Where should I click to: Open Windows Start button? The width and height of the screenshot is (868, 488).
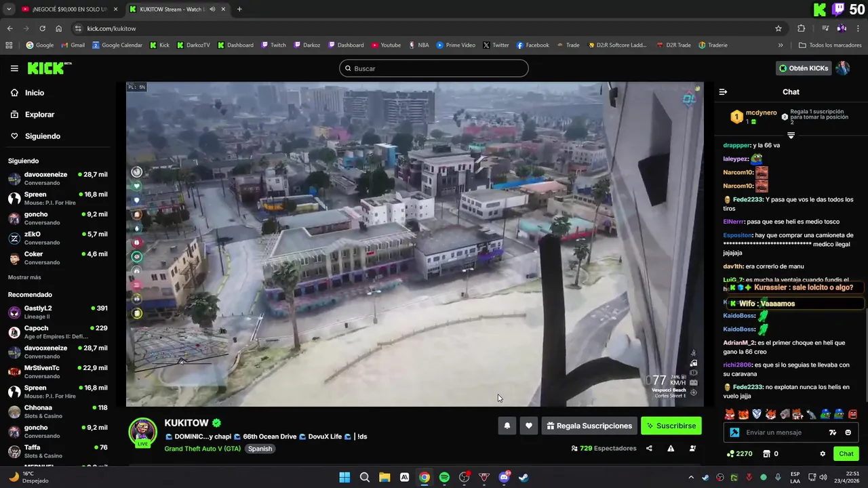(344, 477)
